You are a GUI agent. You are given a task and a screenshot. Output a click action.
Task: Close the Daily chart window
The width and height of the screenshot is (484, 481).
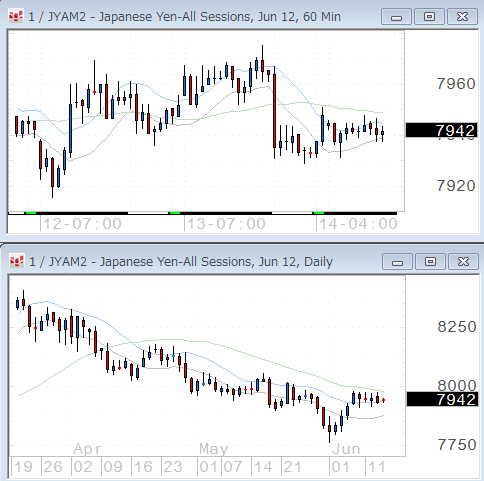(463, 262)
